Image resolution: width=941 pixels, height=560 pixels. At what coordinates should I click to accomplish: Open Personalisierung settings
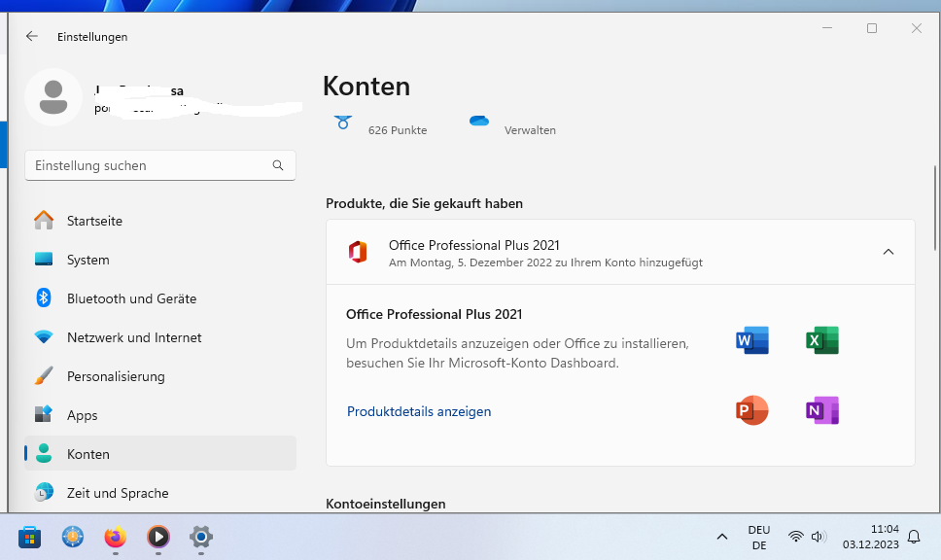[160, 376]
